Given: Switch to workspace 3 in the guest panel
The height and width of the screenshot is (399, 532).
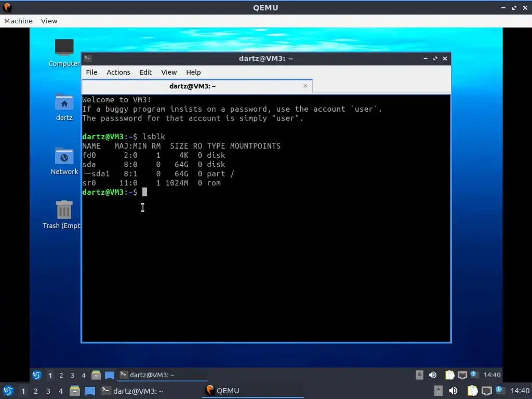Looking at the screenshot, I should pos(73,375).
